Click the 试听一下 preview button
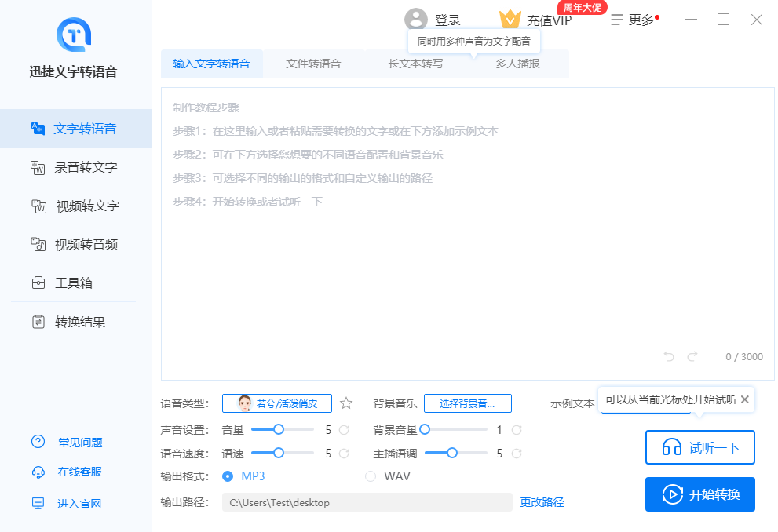This screenshot has width=778, height=532. (x=699, y=447)
